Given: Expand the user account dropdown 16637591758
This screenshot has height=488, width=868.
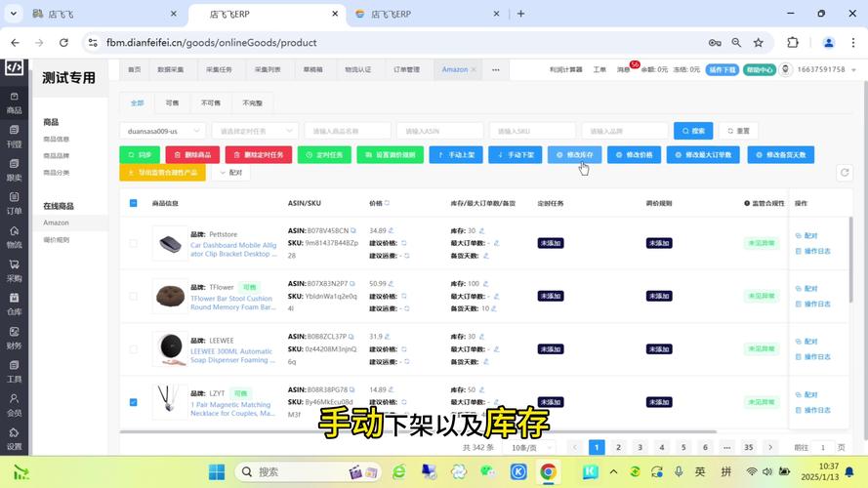Looking at the screenshot, I should pos(826,69).
